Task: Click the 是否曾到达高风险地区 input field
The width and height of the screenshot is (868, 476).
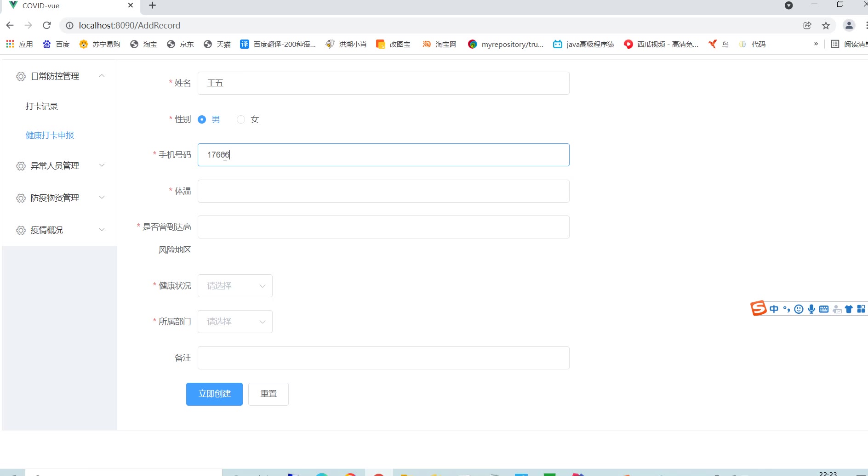Action: pos(383,227)
